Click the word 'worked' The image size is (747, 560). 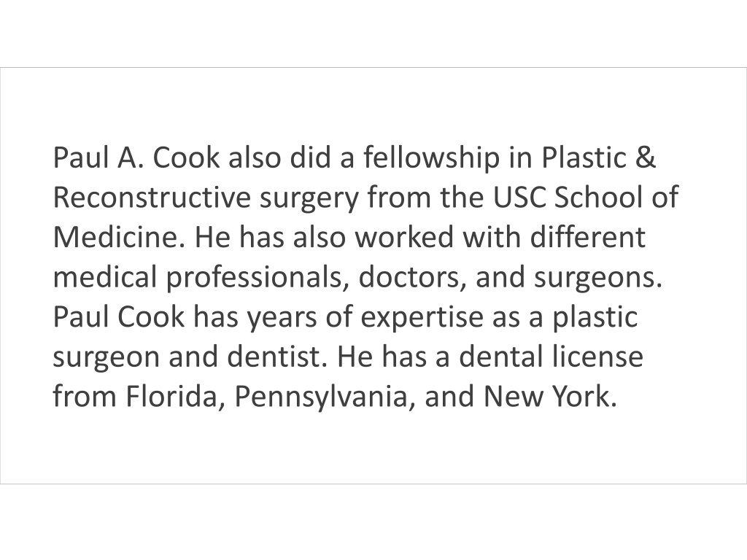(404, 237)
